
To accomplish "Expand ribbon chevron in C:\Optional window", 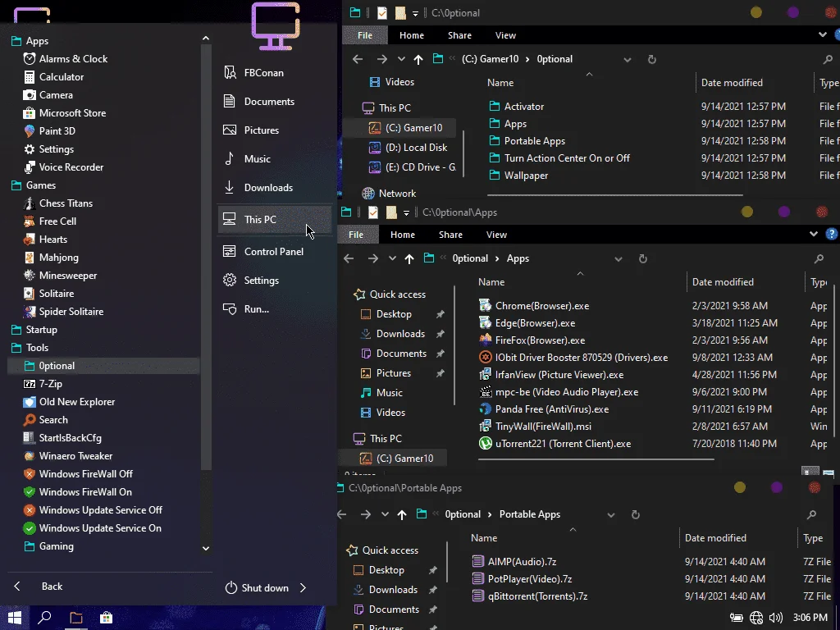I will pyautogui.click(x=822, y=34).
